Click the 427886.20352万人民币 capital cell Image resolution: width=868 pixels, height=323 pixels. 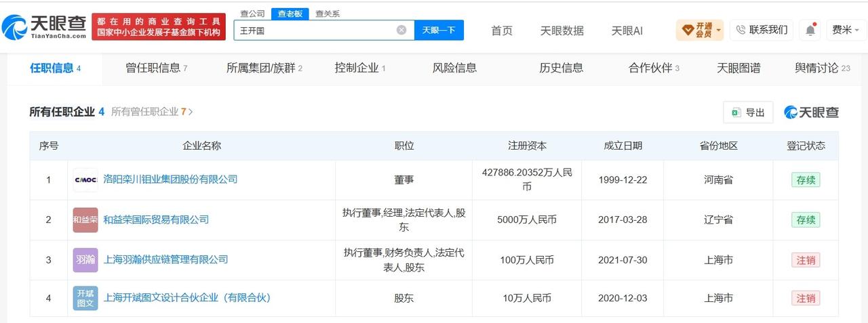pos(527,179)
